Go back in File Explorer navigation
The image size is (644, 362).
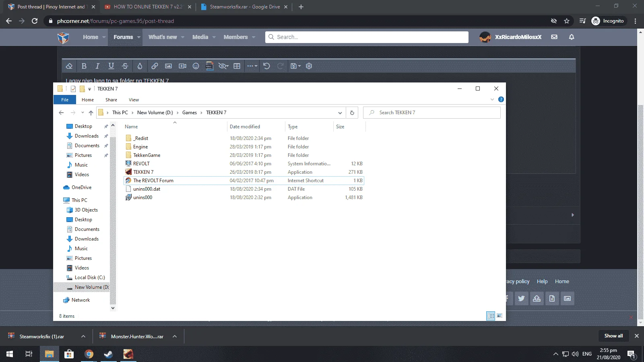coord(61,113)
